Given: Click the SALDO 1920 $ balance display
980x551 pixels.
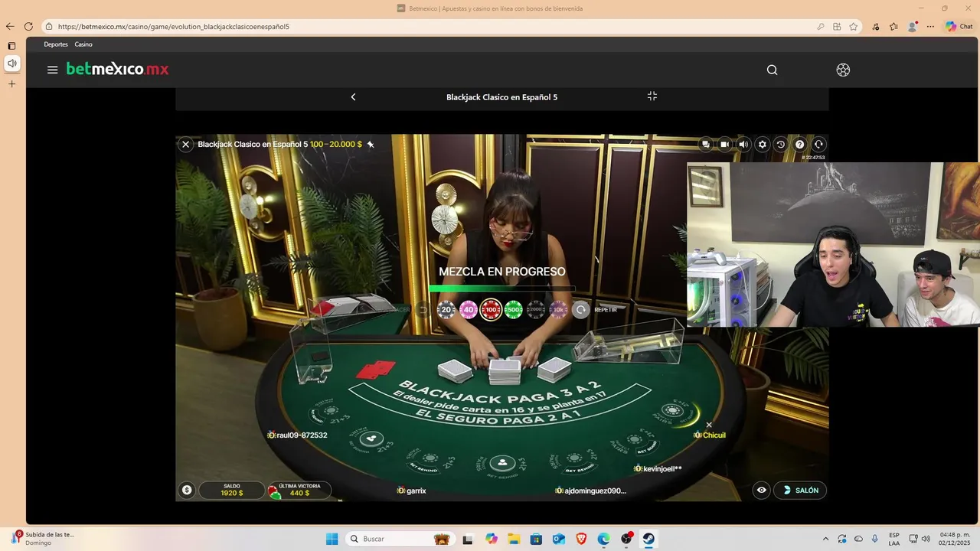Looking at the screenshot, I should [231, 491].
